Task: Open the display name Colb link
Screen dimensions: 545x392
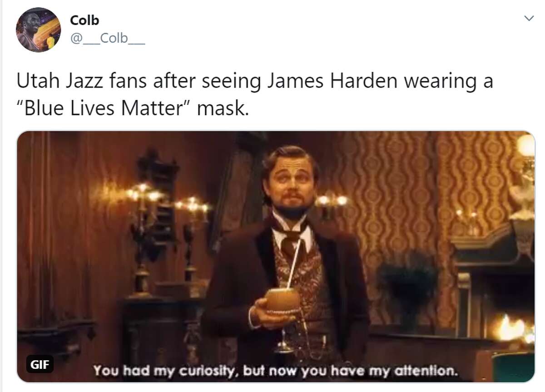Action: point(84,20)
